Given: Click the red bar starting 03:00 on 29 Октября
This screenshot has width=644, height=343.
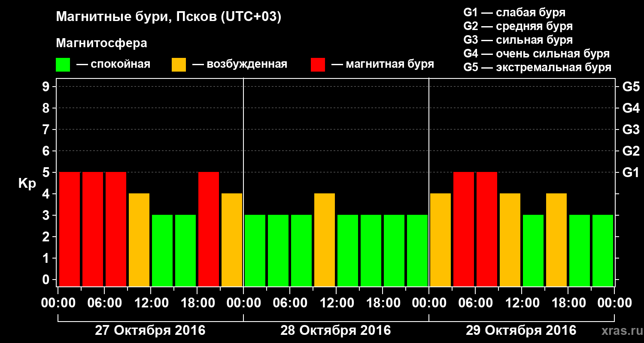Looking at the screenshot, I should click(x=464, y=229).
